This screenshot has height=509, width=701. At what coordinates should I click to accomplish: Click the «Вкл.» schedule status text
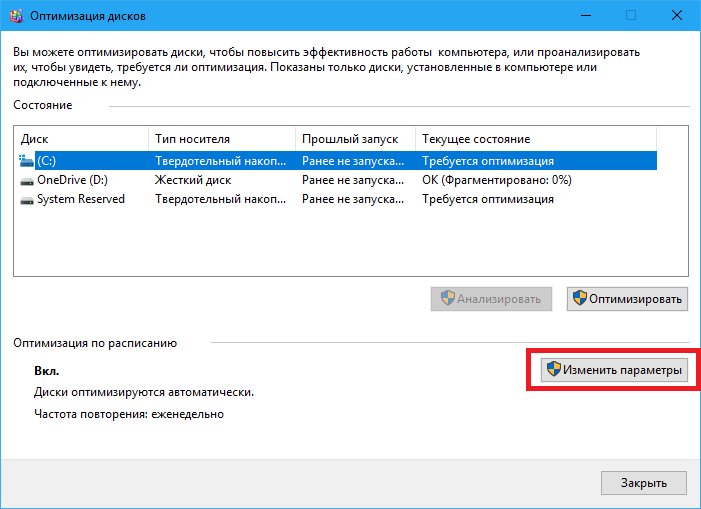[46, 371]
